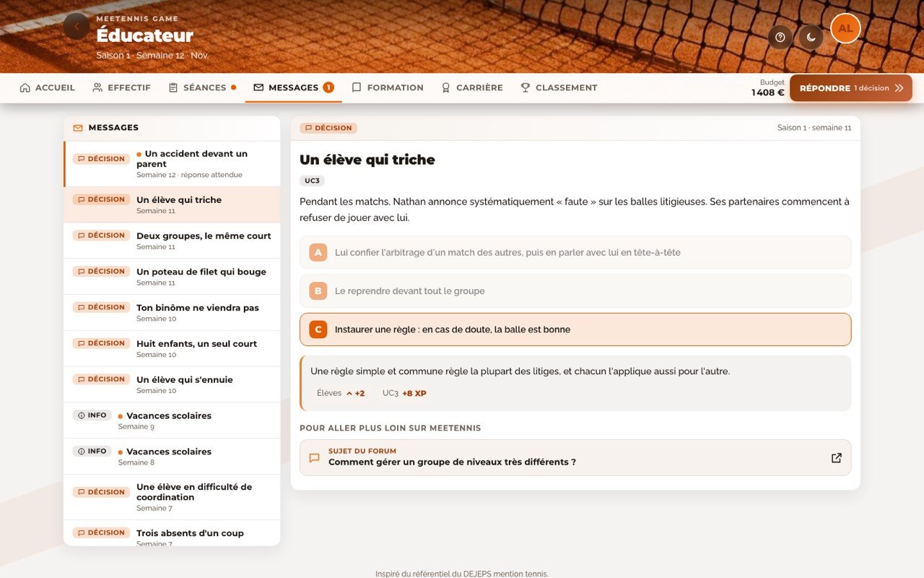Open message Un élève qui s'ennuie
The height and width of the screenshot is (578, 924).
pos(172,384)
